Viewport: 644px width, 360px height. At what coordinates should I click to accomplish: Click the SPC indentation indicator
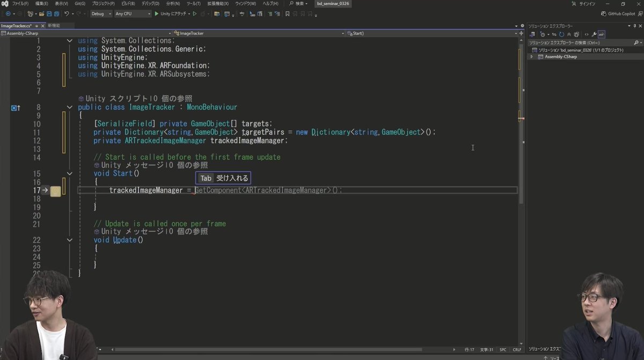[x=503, y=349]
